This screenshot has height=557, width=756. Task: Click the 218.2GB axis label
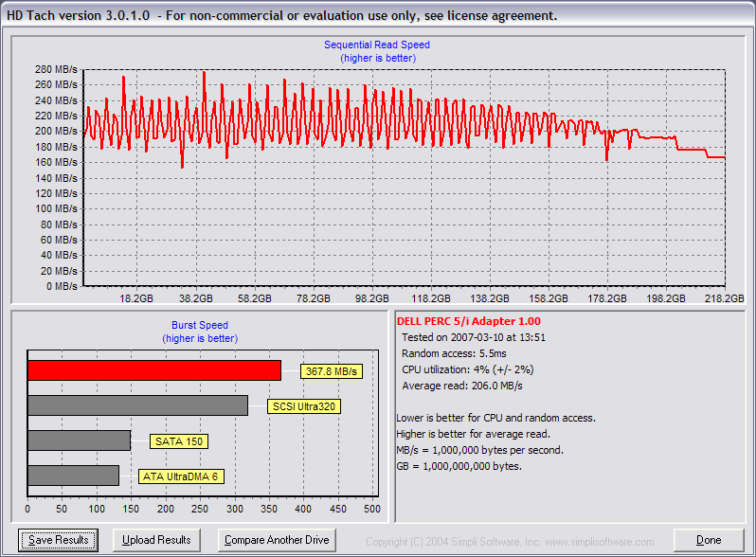[724, 298]
